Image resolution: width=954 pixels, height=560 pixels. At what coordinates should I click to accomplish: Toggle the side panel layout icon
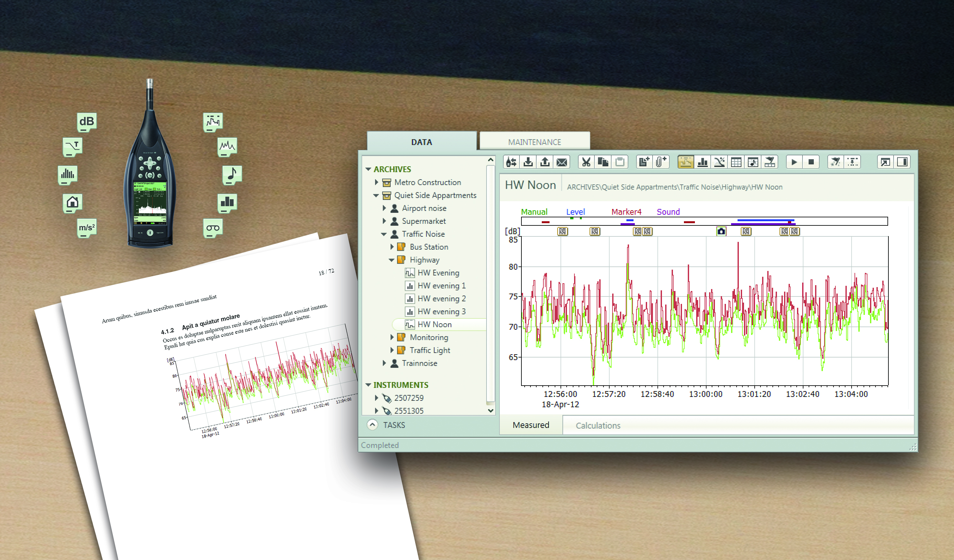902,162
